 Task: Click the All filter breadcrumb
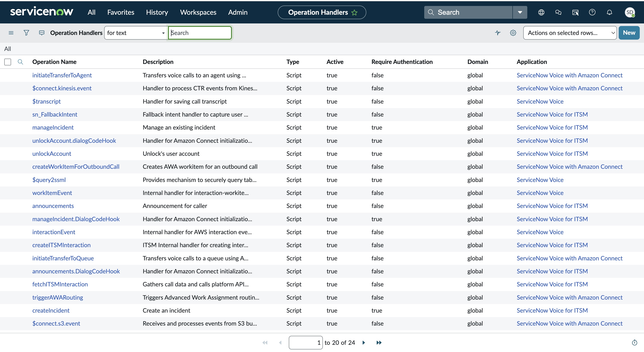click(x=8, y=49)
